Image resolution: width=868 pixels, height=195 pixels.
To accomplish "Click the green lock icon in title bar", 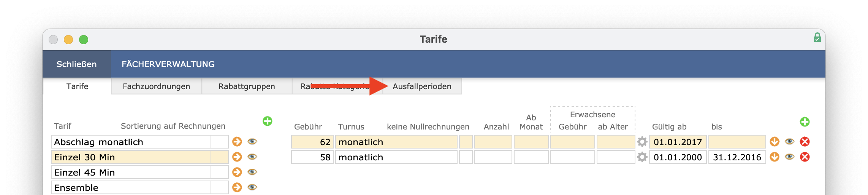I will pos(817,37).
